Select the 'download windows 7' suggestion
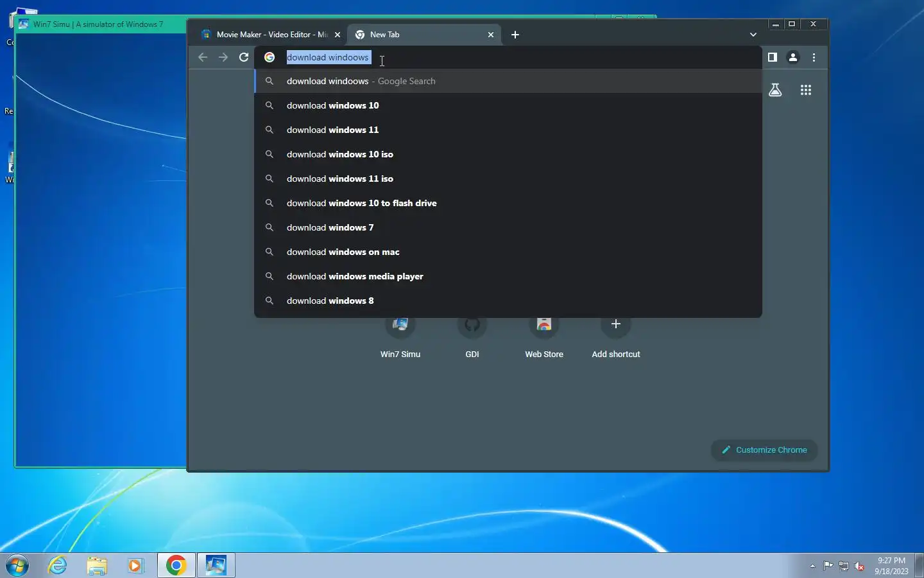The image size is (924, 578). click(508, 227)
